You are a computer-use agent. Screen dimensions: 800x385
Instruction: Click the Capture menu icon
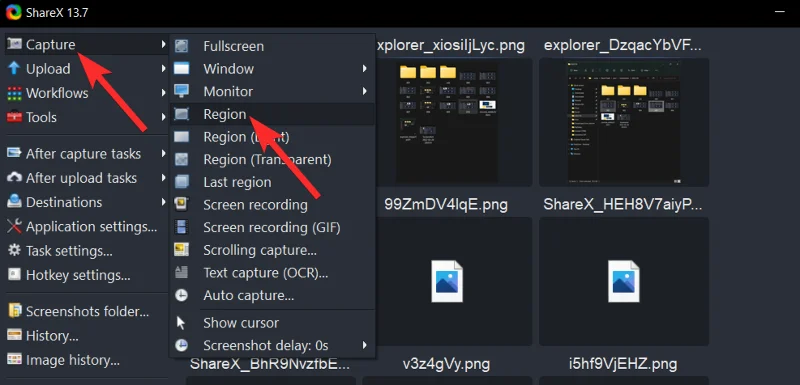pyautogui.click(x=14, y=44)
